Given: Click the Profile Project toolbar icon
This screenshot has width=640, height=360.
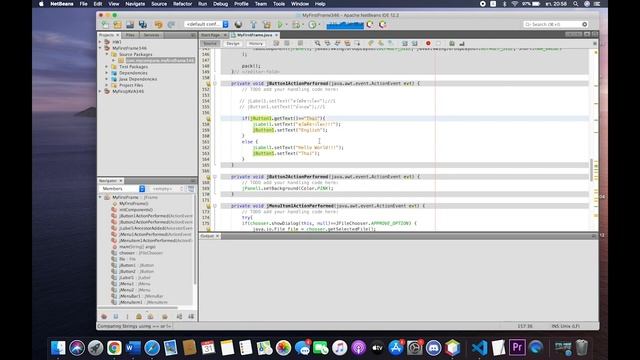Looking at the screenshot, I should [312, 24].
